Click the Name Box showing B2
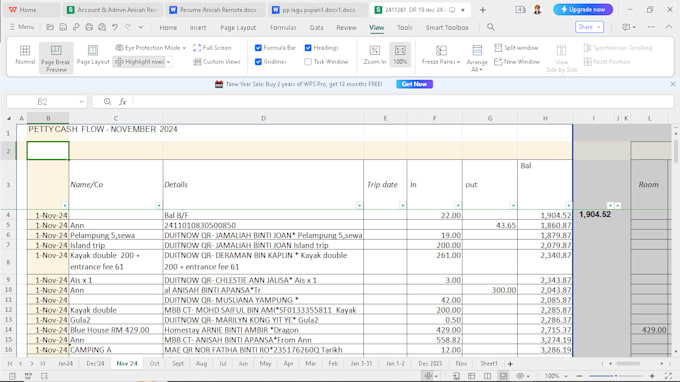This screenshot has height=382, width=680. click(42, 101)
